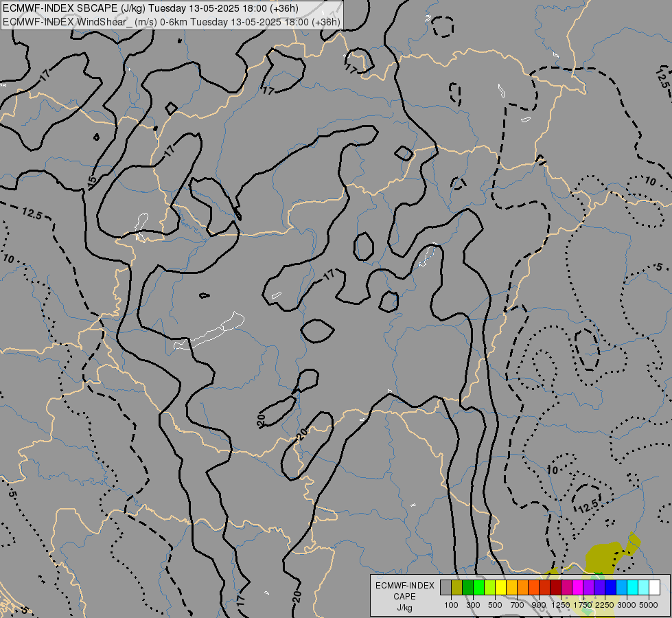Screen dimensions: 672x618
Task: Click the 1250 value on legend scale
Action: coord(561,605)
